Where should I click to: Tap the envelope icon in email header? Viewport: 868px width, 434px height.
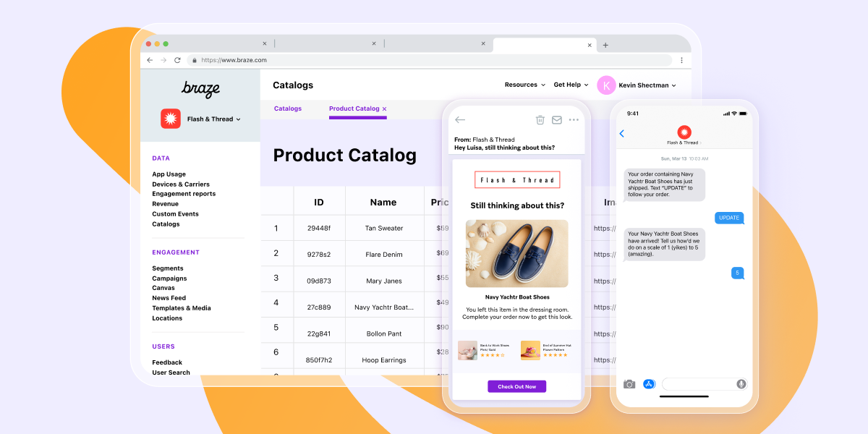pos(557,120)
